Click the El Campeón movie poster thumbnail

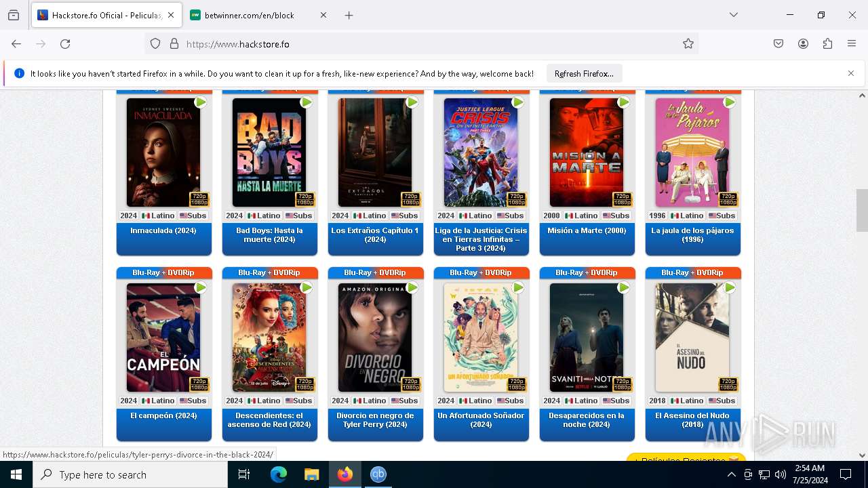(163, 338)
